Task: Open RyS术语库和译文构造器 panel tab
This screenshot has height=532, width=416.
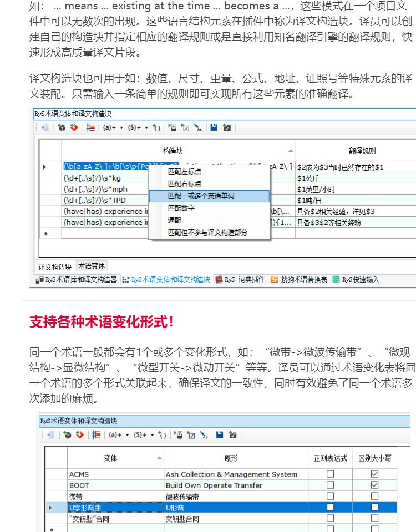Action: pyautogui.click(x=77, y=279)
